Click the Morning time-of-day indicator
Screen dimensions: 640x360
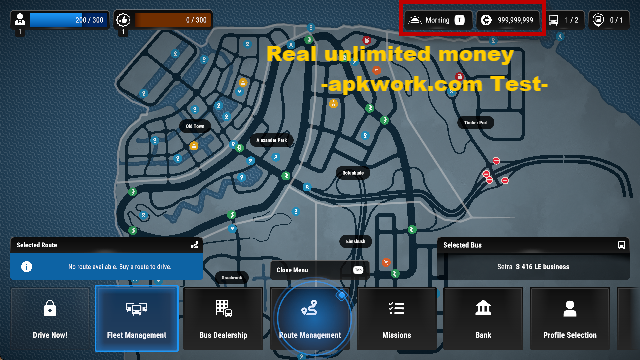pyautogui.click(x=438, y=20)
